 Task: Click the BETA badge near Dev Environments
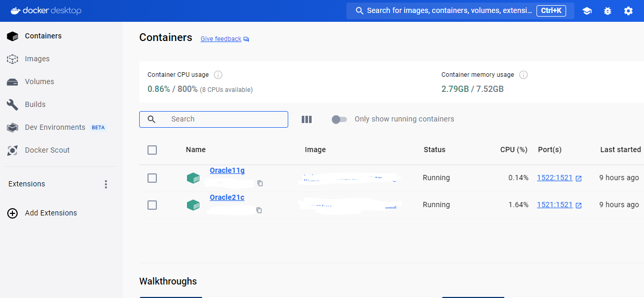98,128
